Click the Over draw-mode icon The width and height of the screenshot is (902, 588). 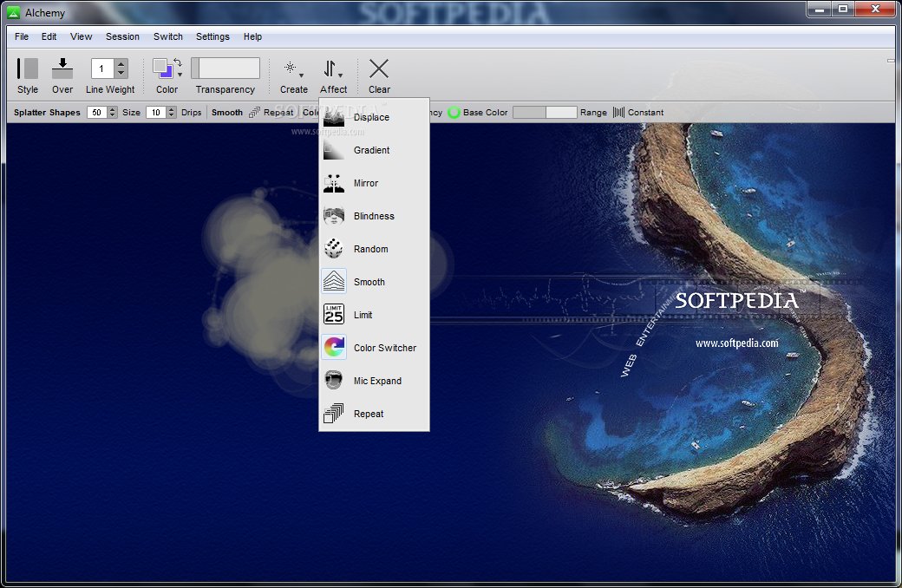(62, 69)
